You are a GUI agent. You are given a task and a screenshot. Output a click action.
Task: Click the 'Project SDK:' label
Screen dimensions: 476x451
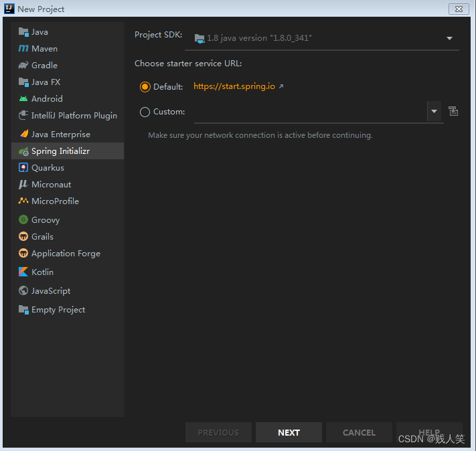click(x=159, y=35)
